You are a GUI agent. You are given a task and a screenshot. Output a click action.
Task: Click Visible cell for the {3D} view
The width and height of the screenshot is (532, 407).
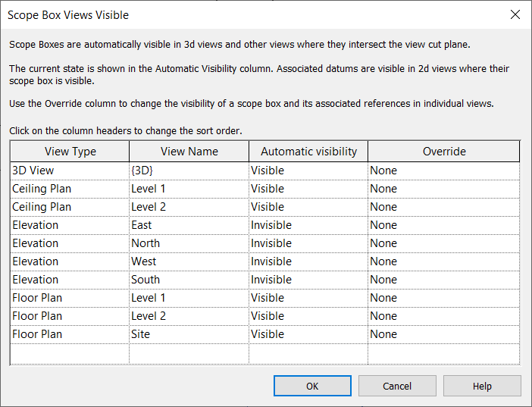coord(308,171)
